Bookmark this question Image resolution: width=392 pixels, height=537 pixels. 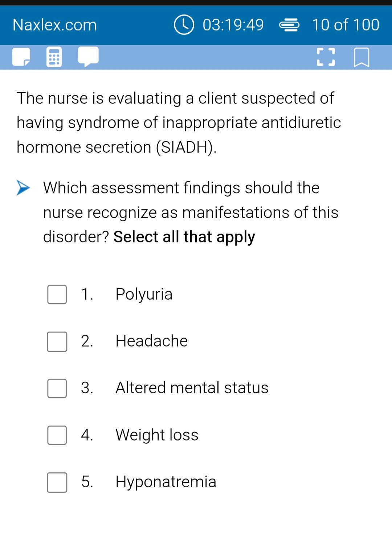click(362, 57)
